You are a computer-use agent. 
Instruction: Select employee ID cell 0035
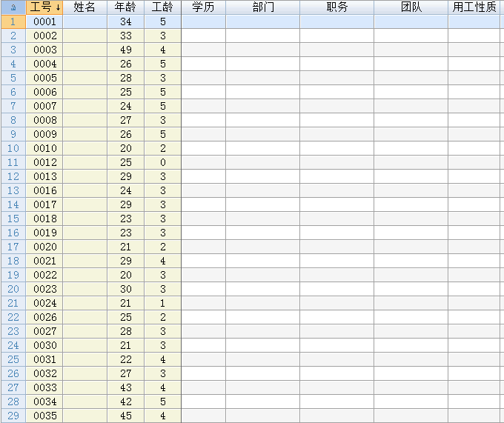click(44, 416)
